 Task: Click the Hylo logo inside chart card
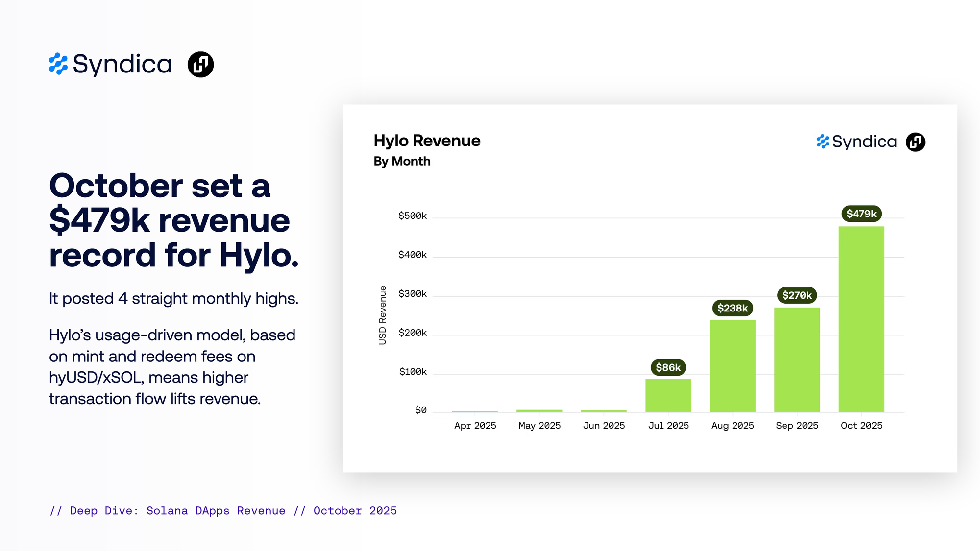[x=915, y=142]
